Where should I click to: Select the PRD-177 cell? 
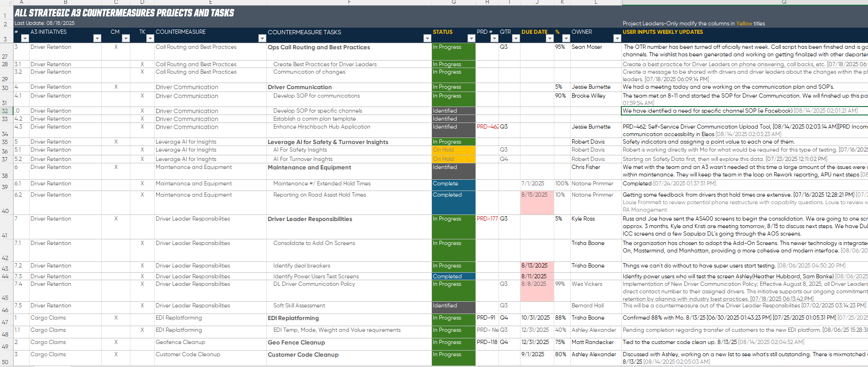(x=487, y=227)
